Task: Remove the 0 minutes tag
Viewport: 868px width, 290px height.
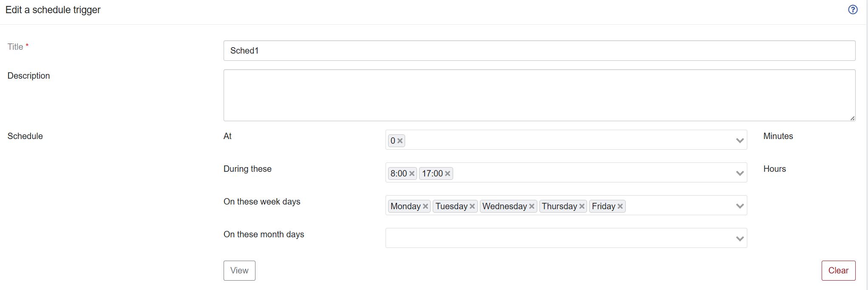Action: (x=400, y=141)
